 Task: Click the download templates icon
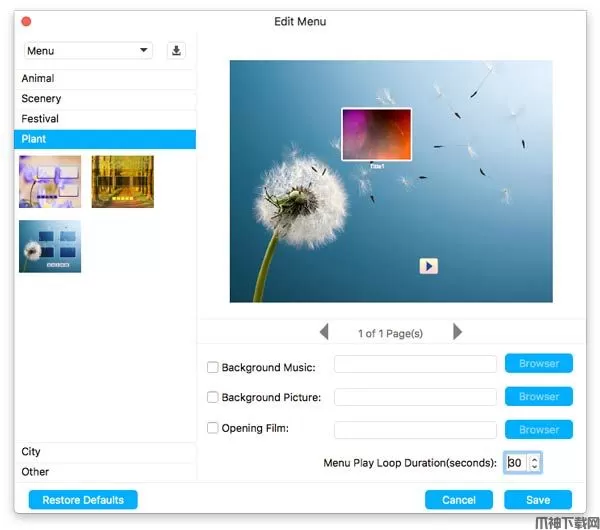click(177, 51)
